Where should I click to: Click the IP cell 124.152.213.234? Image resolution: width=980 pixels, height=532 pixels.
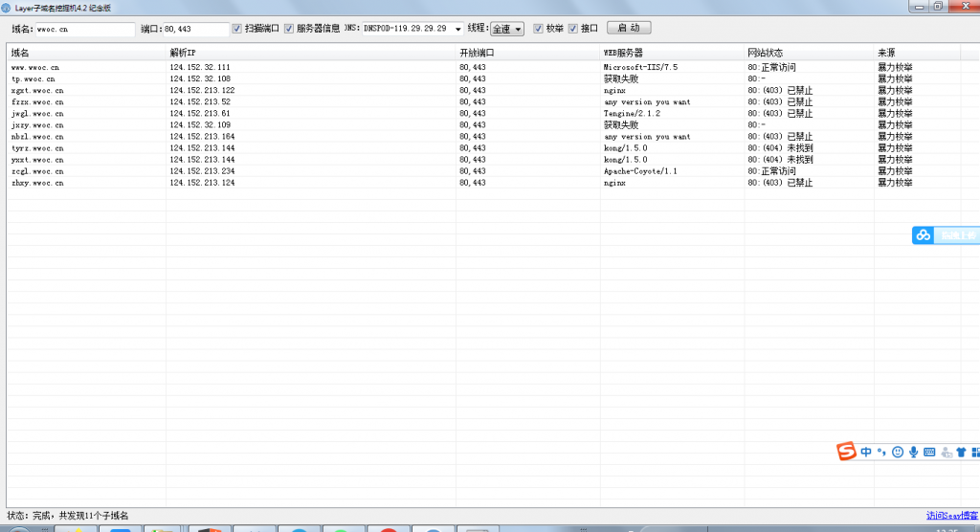tap(203, 171)
